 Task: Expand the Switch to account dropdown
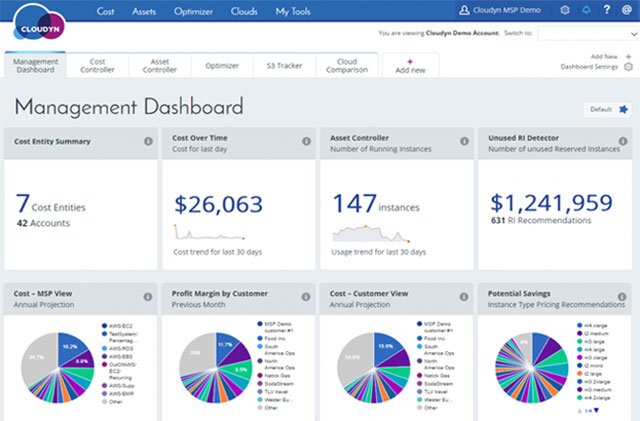(x=586, y=33)
